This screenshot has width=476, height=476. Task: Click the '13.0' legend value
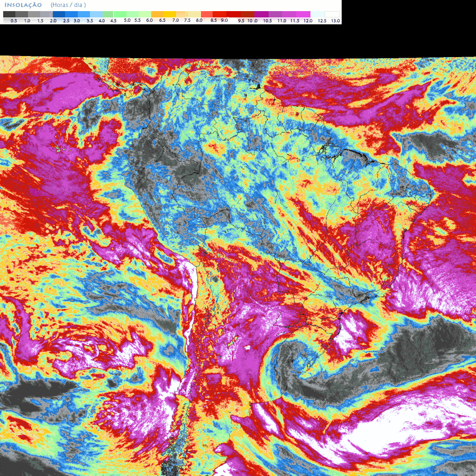336,21
